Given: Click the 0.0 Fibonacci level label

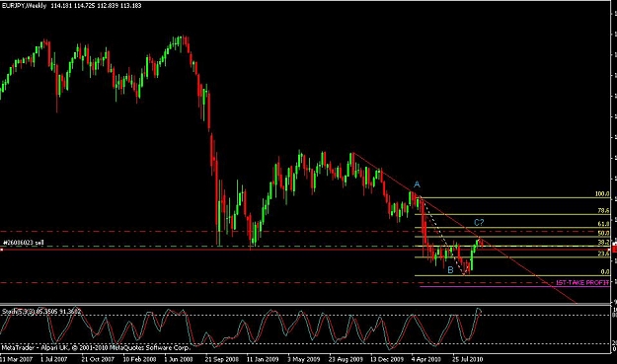Looking at the screenshot, I should coord(605,271).
